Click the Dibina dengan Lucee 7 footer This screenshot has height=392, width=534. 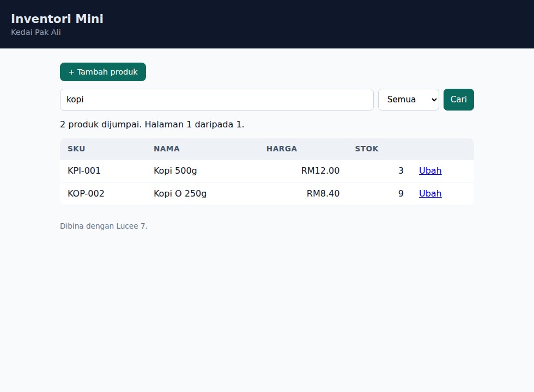tap(104, 226)
